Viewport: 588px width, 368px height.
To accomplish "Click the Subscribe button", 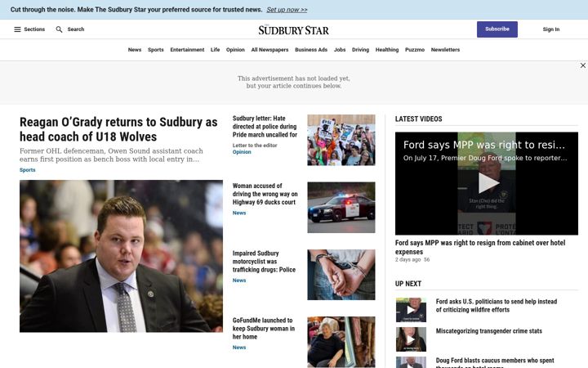I will click(497, 29).
